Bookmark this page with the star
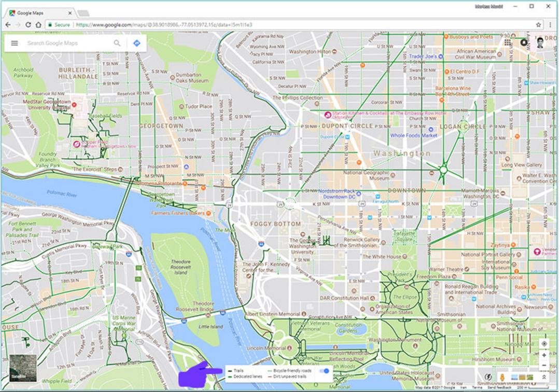This screenshot has height=392, width=560. (538, 25)
